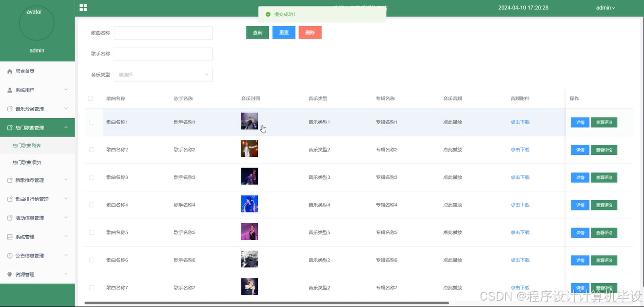Expand 资源管理 menu chevron
This screenshot has width=644, height=307.
pos(66,274)
